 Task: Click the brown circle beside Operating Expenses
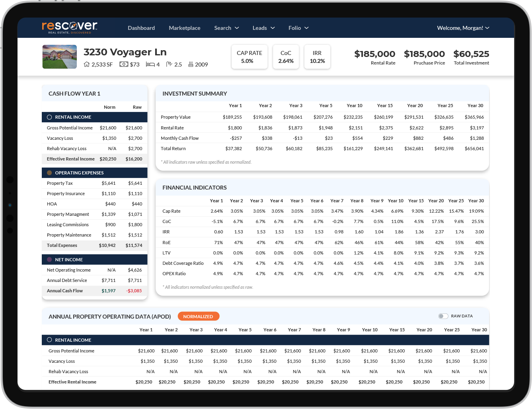(x=49, y=173)
